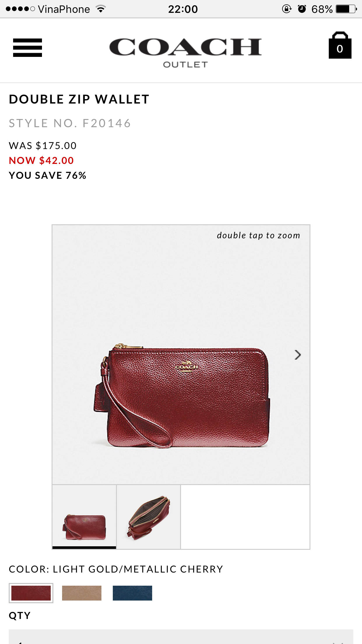Tap the alarm clock status icon
This screenshot has height=644, width=362.
(x=302, y=9)
